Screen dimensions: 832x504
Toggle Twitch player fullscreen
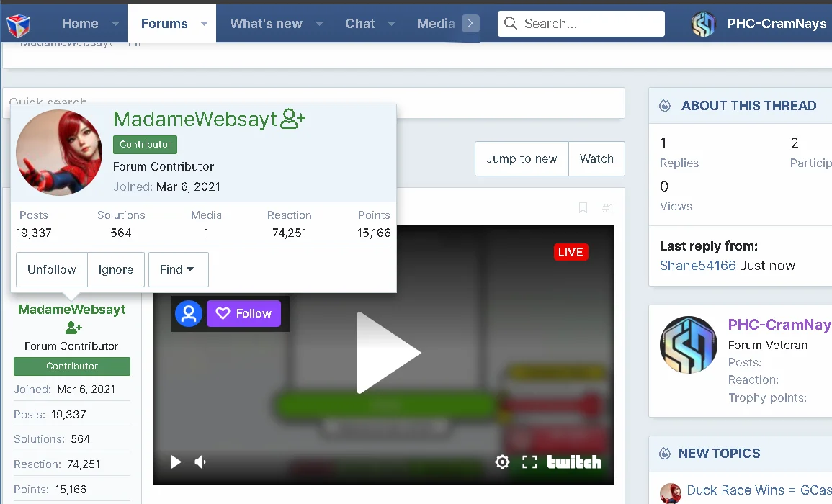[x=529, y=462]
